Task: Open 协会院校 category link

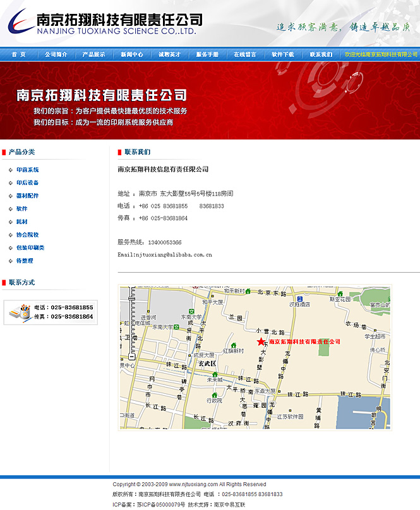Action: pyautogui.click(x=28, y=235)
